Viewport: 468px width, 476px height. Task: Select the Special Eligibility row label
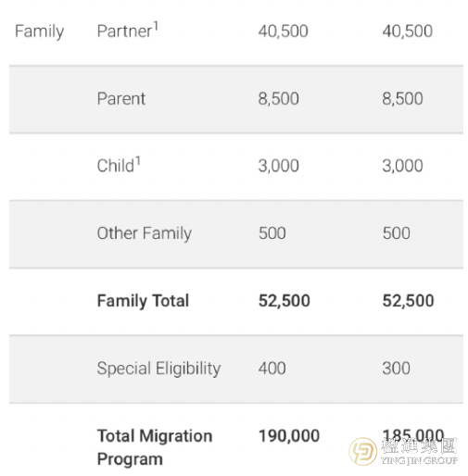point(158,369)
